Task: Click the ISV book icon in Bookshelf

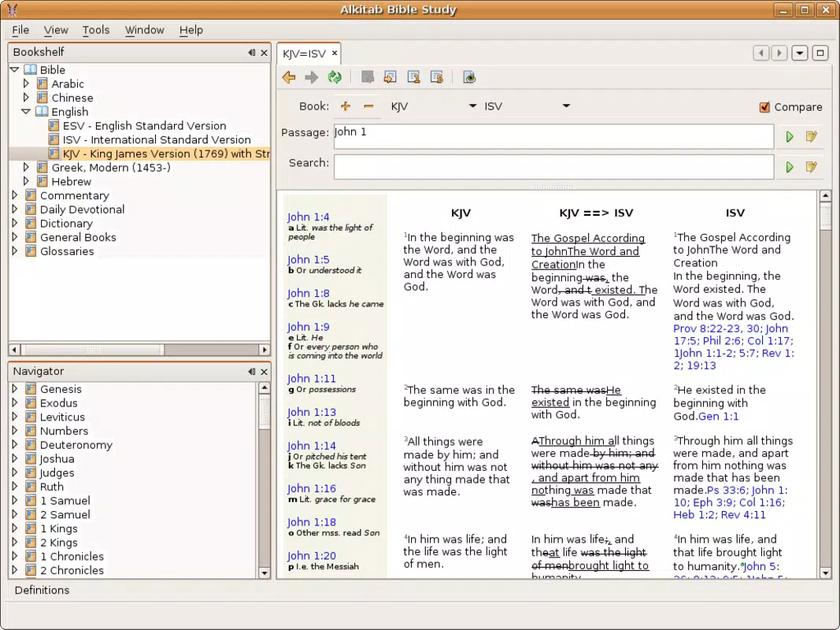Action: coord(53,139)
